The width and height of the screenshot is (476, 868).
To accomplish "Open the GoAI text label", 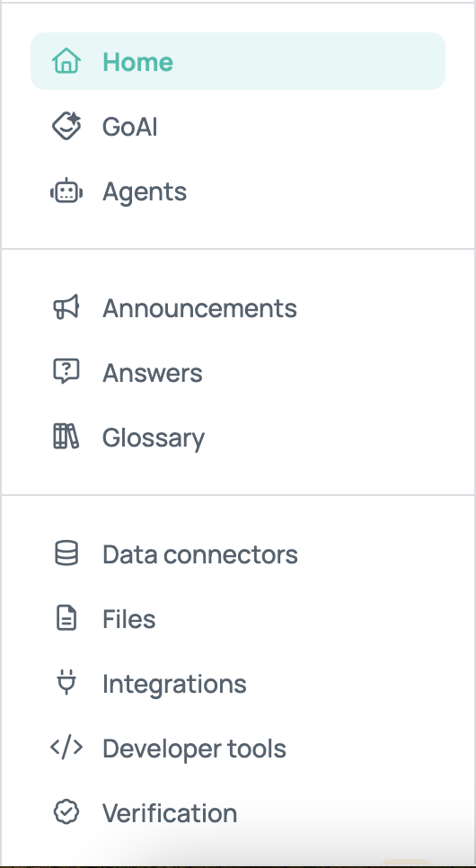I will coord(130,127).
